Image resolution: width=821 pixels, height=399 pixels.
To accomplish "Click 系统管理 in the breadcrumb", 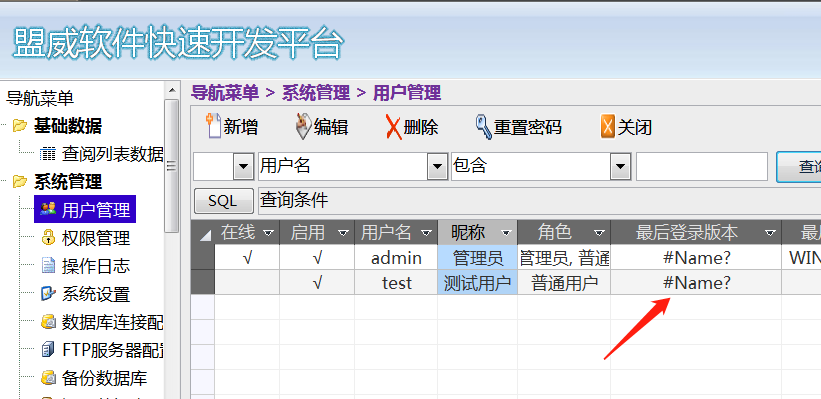I will tap(316, 93).
